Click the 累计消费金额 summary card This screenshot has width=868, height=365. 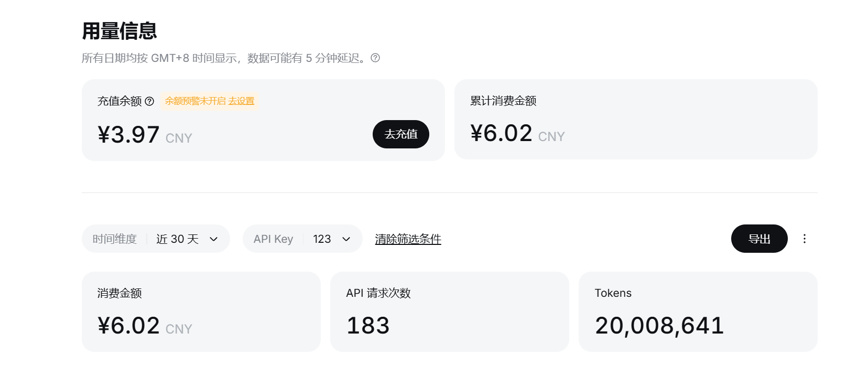coord(636,120)
